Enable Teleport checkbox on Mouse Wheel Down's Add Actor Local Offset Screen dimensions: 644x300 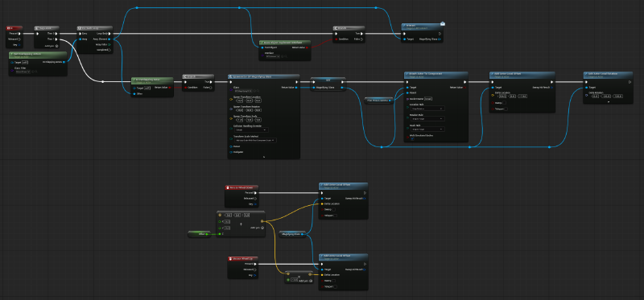[335, 215]
